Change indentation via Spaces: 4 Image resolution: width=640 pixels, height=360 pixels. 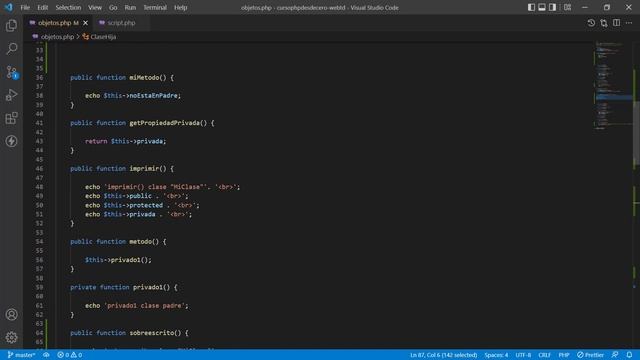(x=496, y=355)
